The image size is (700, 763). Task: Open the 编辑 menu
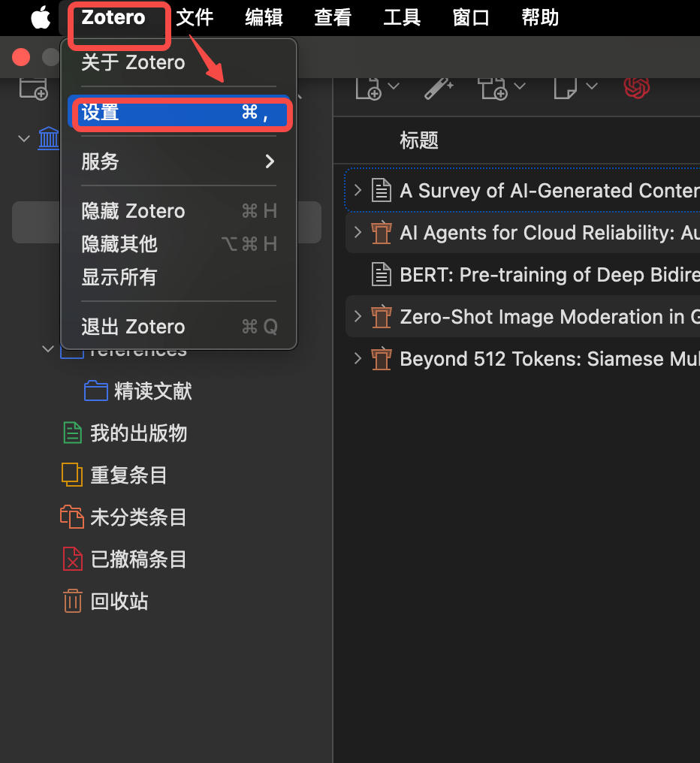264,18
